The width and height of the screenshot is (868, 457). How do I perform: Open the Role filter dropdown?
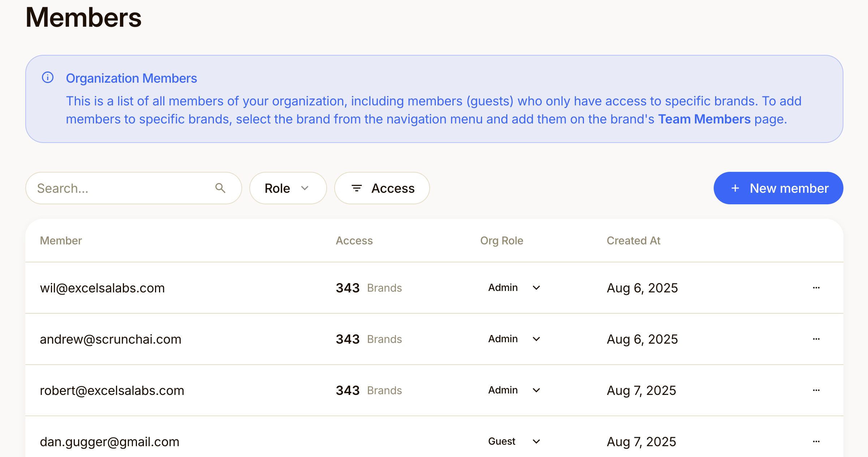point(288,188)
